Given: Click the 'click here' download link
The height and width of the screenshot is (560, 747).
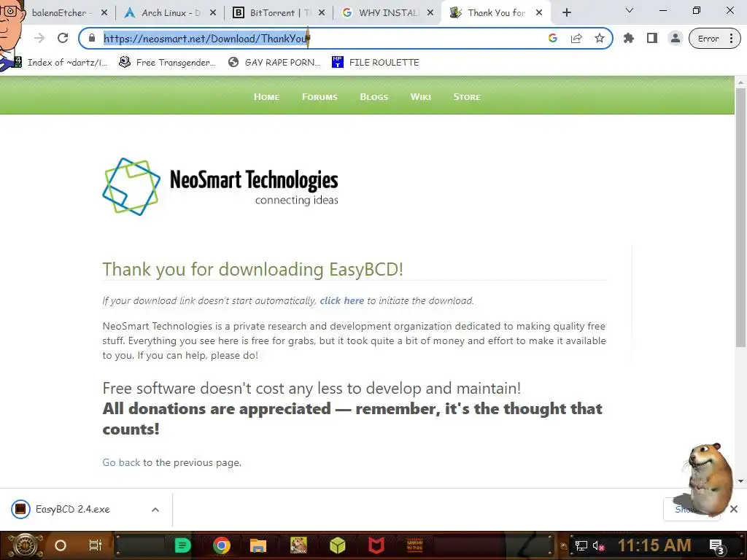Looking at the screenshot, I should pos(341,300).
